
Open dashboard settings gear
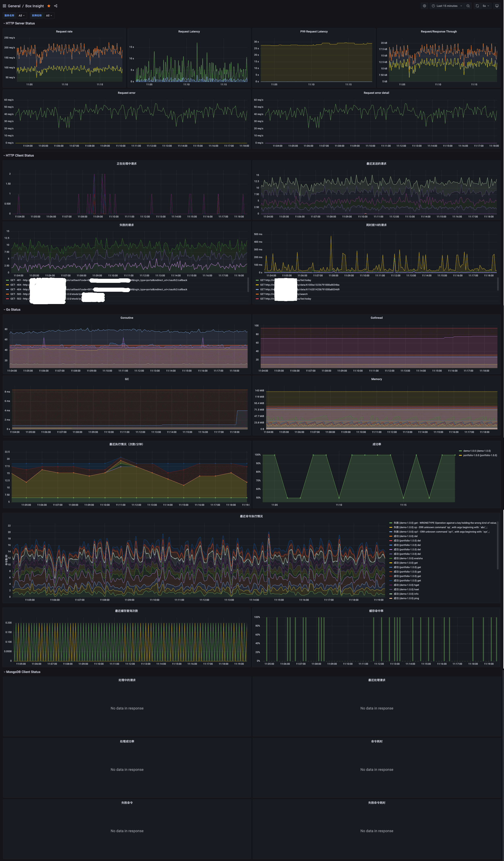(424, 6)
